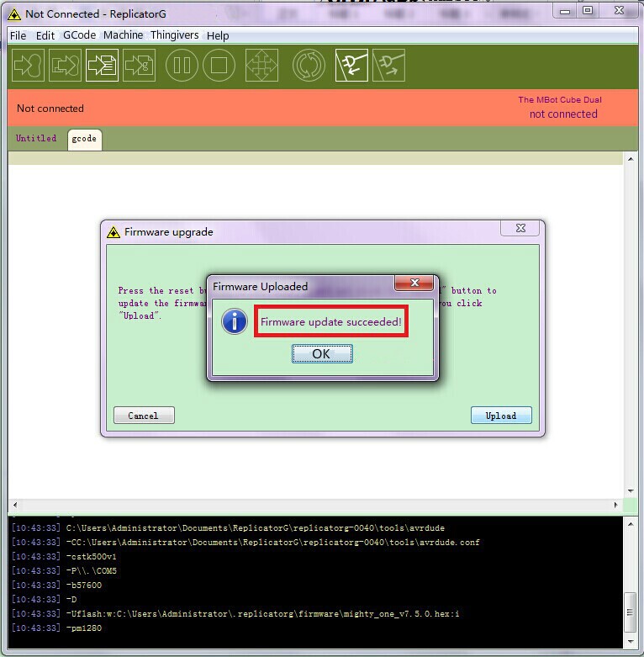Image resolution: width=644 pixels, height=657 pixels.
Task: Click console scrollbar up arrow
Action: 631,524
